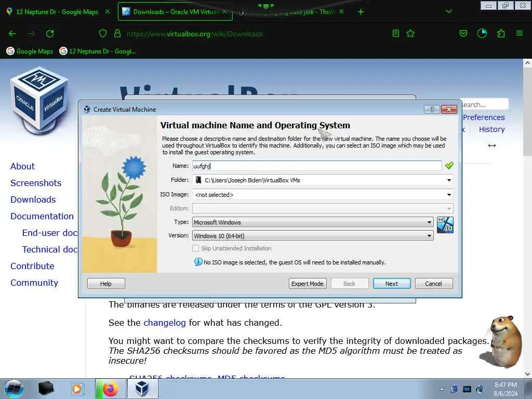This screenshot has width=532, height=399.
Task: Reload the page with refresh icon
Action: click(x=50, y=34)
